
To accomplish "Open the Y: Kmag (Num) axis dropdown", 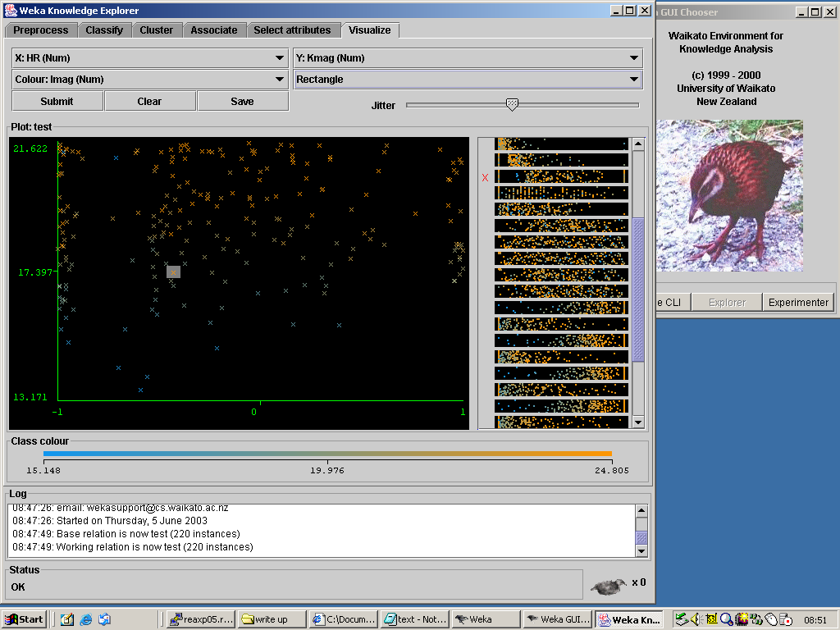I will pyautogui.click(x=468, y=58).
